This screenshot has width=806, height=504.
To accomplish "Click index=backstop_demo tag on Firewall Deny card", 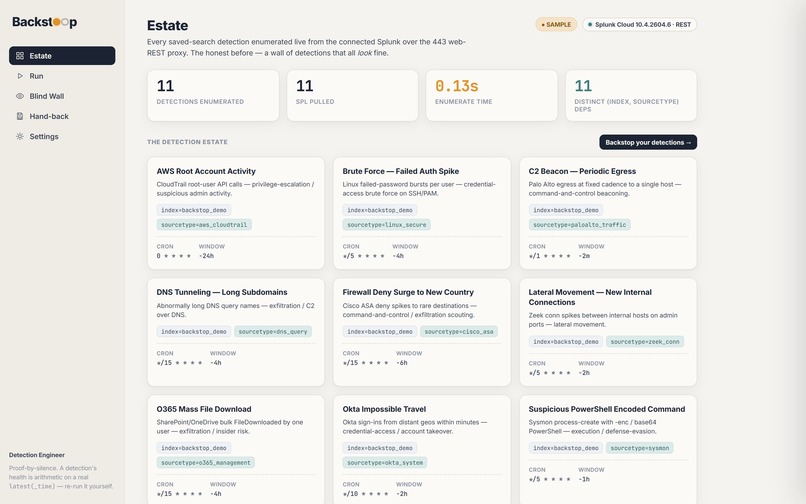I will (380, 332).
